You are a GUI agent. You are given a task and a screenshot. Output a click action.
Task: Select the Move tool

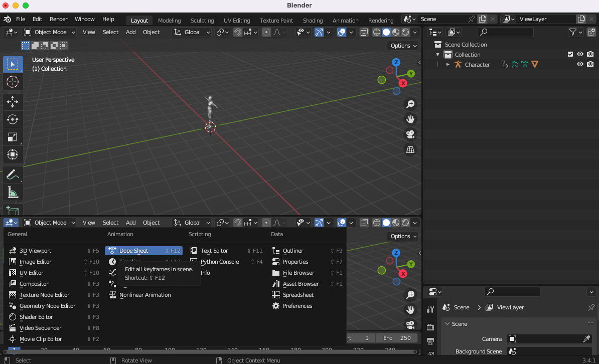point(13,102)
